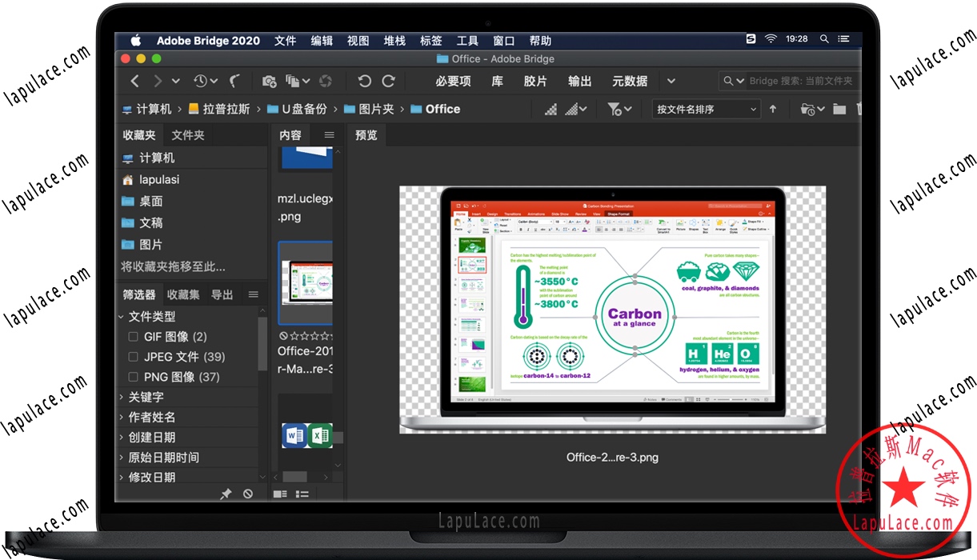
Task: Select the rotate counterclockwise icon
Action: click(364, 81)
